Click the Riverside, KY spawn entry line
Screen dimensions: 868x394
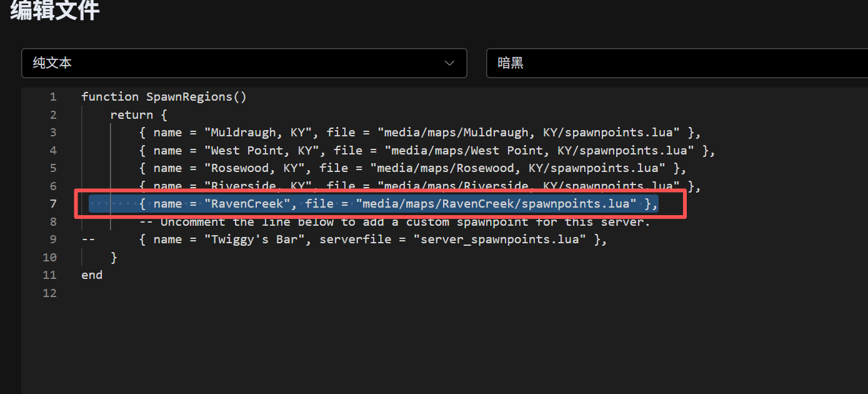point(419,186)
